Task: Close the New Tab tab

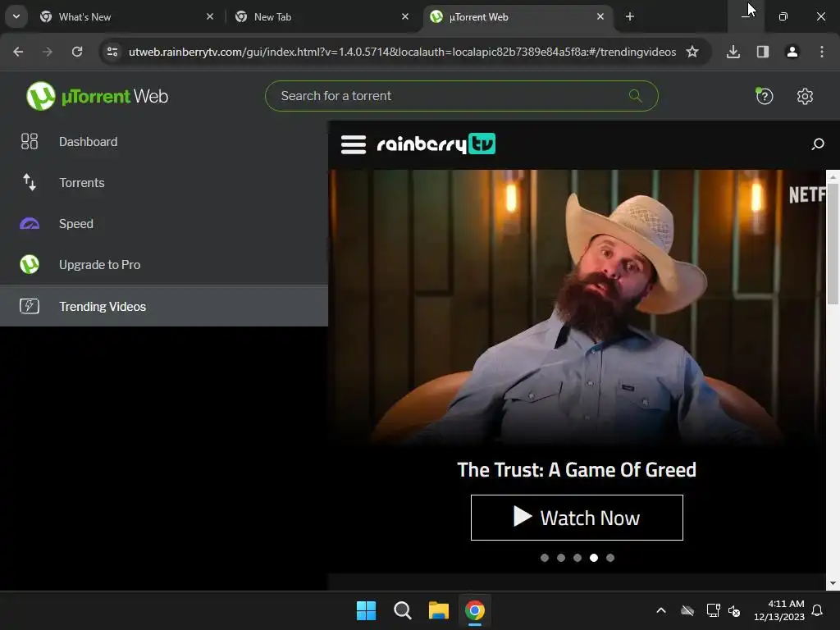Action: (x=405, y=17)
